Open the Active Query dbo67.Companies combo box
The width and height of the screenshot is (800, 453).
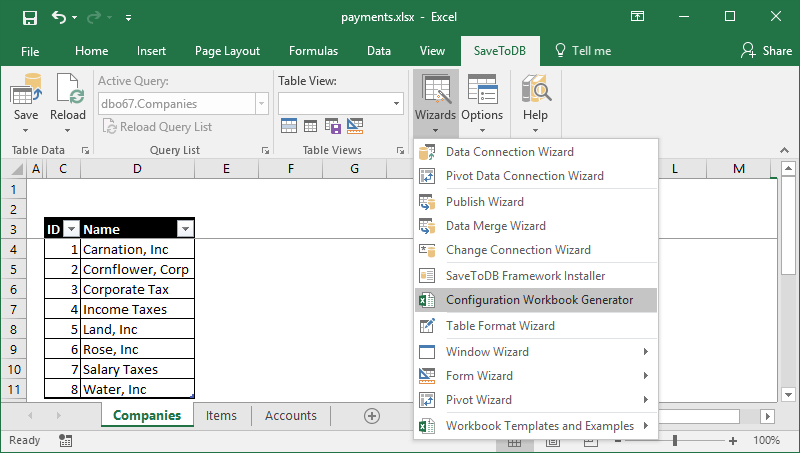183,104
